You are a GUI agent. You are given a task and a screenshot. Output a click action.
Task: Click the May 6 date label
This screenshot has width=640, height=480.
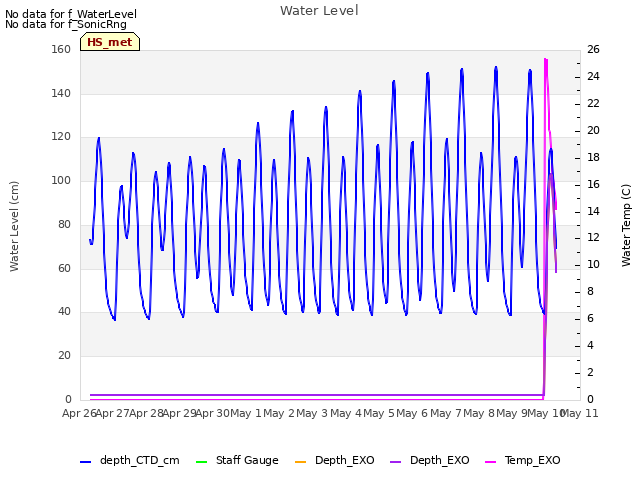click(x=412, y=413)
